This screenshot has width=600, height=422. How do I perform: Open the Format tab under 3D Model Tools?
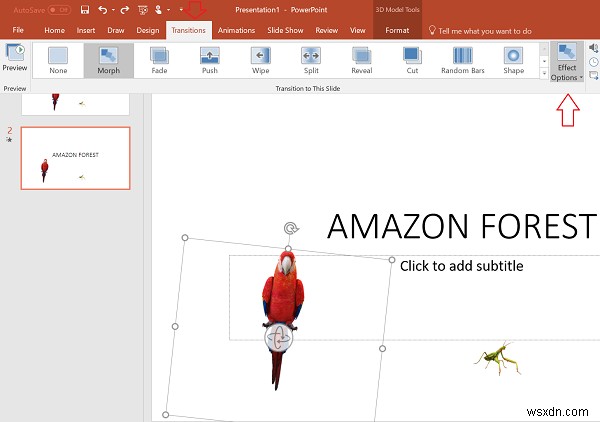coord(397,30)
